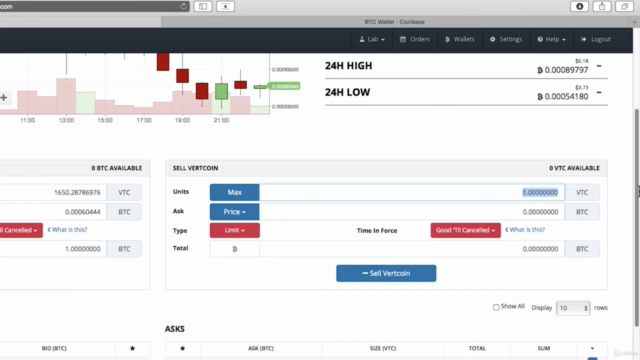This screenshot has height=360, width=640.
Task: Click the top sites toolbar icon
Action: [x=225, y=6]
